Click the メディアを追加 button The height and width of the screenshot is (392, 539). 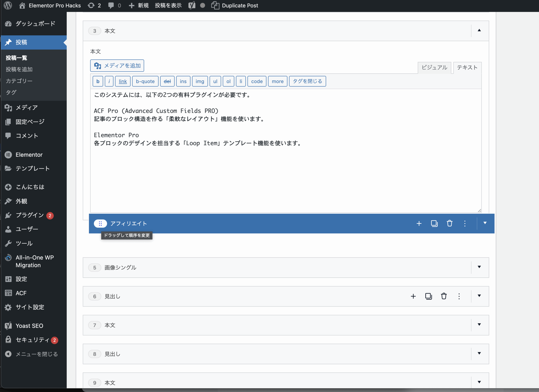click(117, 66)
